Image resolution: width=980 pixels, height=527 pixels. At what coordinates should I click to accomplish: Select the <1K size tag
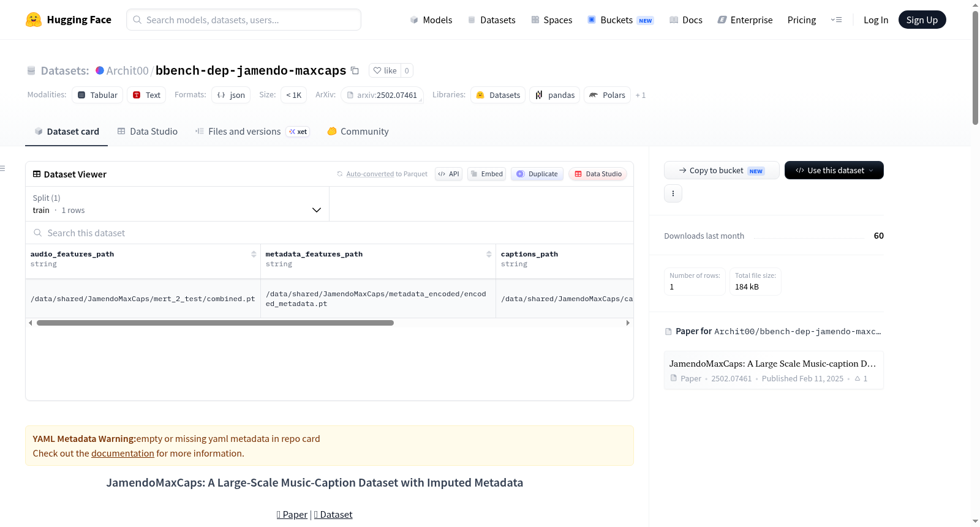(294, 95)
